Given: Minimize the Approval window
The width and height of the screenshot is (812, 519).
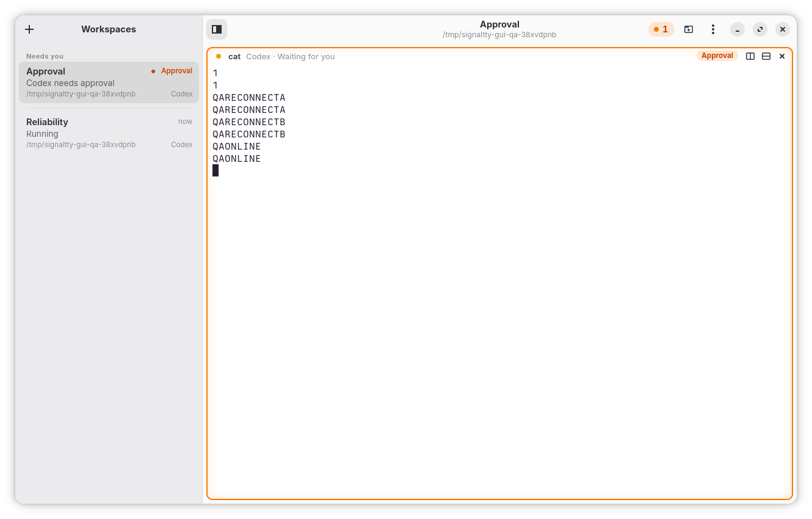Looking at the screenshot, I should click(738, 29).
